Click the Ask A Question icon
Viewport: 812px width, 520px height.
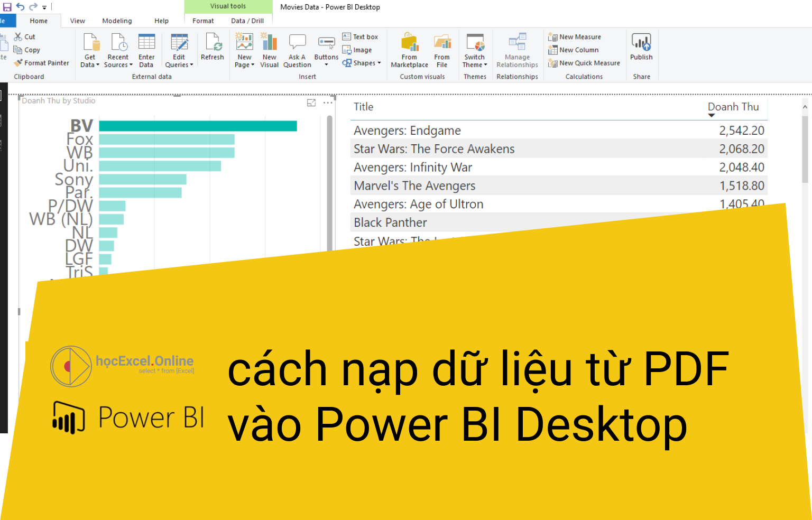(297, 42)
